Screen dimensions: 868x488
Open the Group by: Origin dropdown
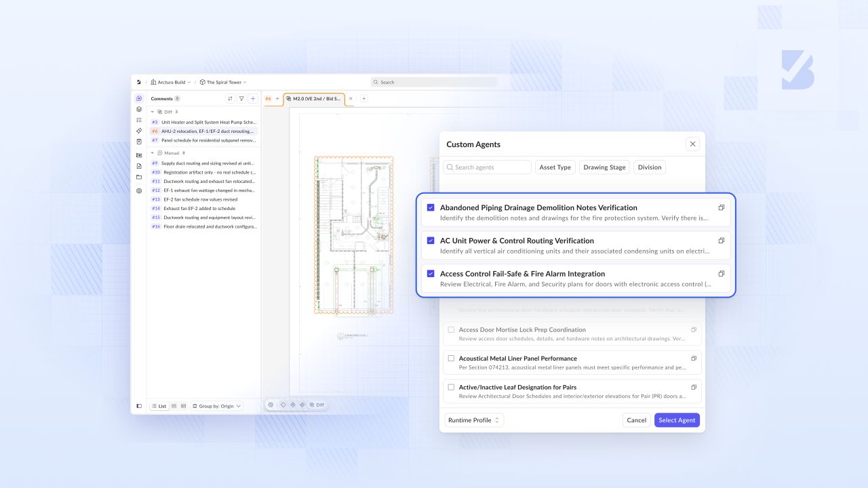coord(217,406)
